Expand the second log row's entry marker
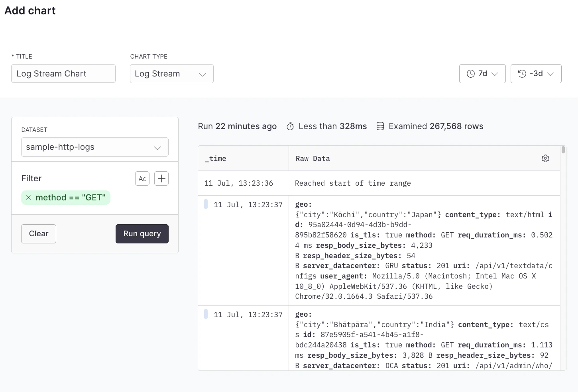This screenshot has width=578, height=392. [x=206, y=314]
